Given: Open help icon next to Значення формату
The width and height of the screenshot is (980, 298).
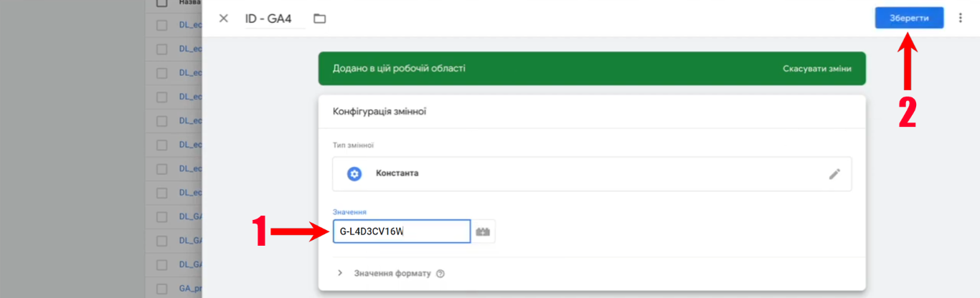Looking at the screenshot, I should pyautogui.click(x=440, y=274).
